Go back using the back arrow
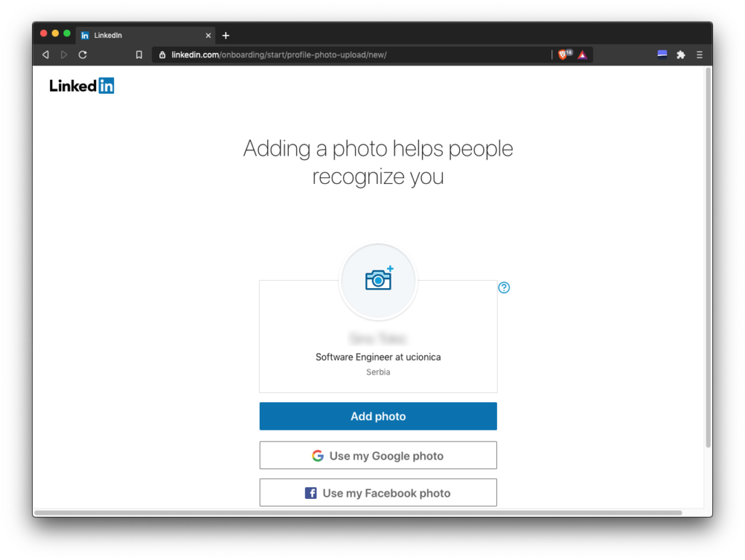This screenshot has width=745, height=560. pyautogui.click(x=45, y=55)
